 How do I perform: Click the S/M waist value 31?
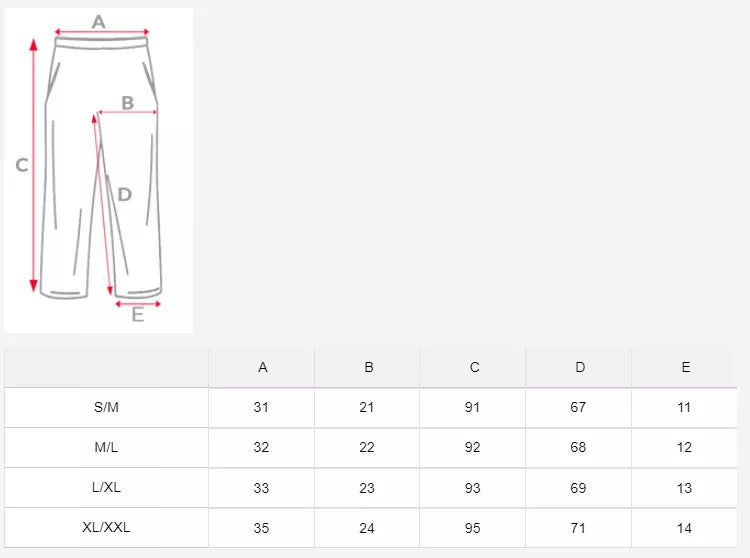click(261, 407)
